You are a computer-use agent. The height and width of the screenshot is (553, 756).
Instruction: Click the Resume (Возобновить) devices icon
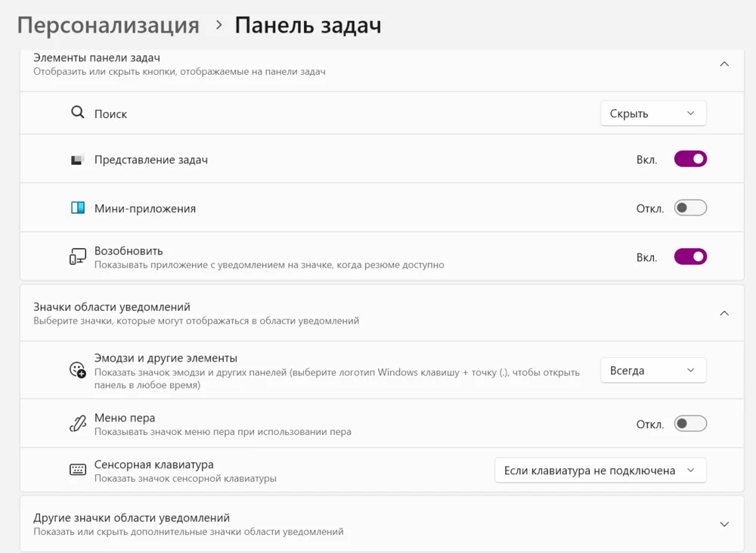(78, 256)
